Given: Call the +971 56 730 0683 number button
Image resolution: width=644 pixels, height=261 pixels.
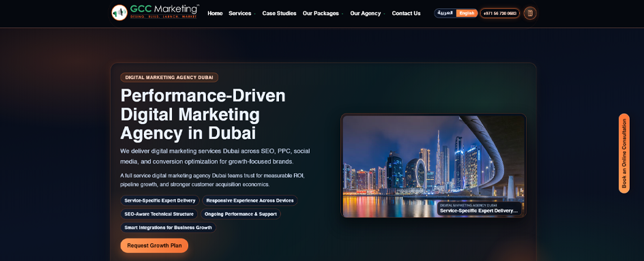Looking at the screenshot, I should pyautogui.click(x=500, y=13).
